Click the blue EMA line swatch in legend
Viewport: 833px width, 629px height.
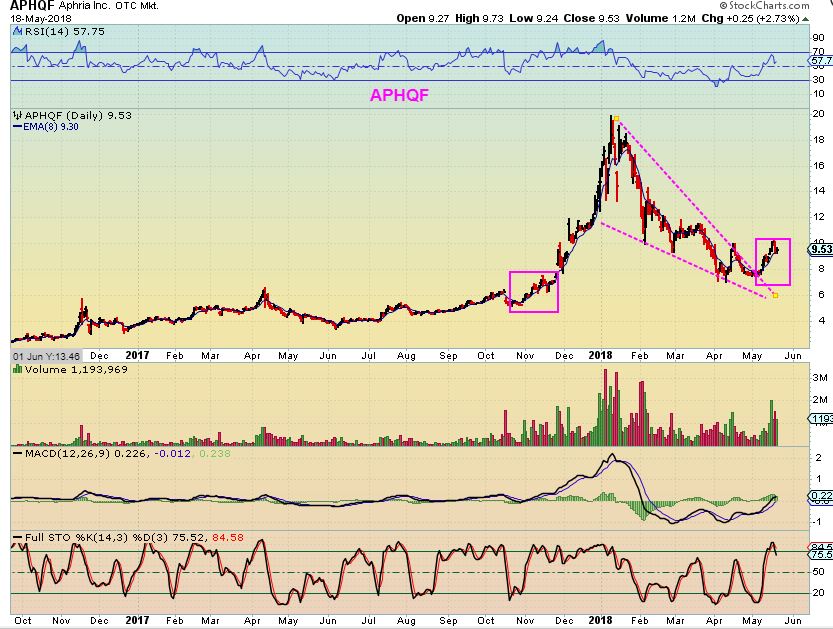pyautogui.click(x=17, y=127)
